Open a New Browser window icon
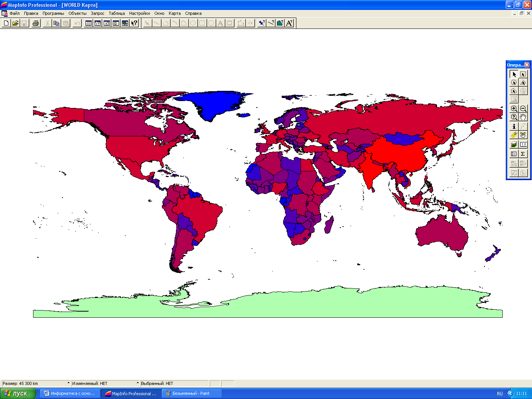This screenshot has width=532, height=399. pyautogui.click(x=89, y=23)
